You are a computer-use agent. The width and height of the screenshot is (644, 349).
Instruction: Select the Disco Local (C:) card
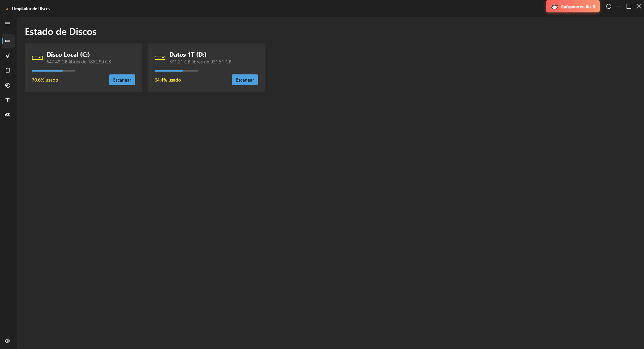83,67
